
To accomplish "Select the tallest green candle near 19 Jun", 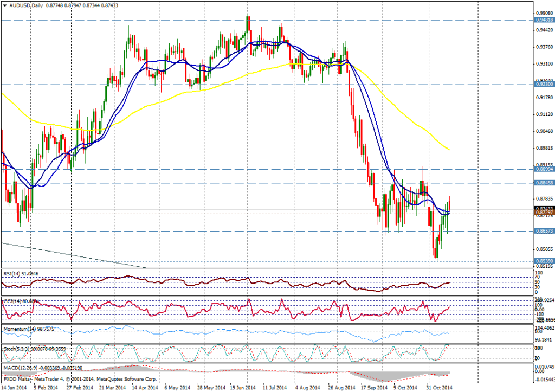I will coord(248,24).
